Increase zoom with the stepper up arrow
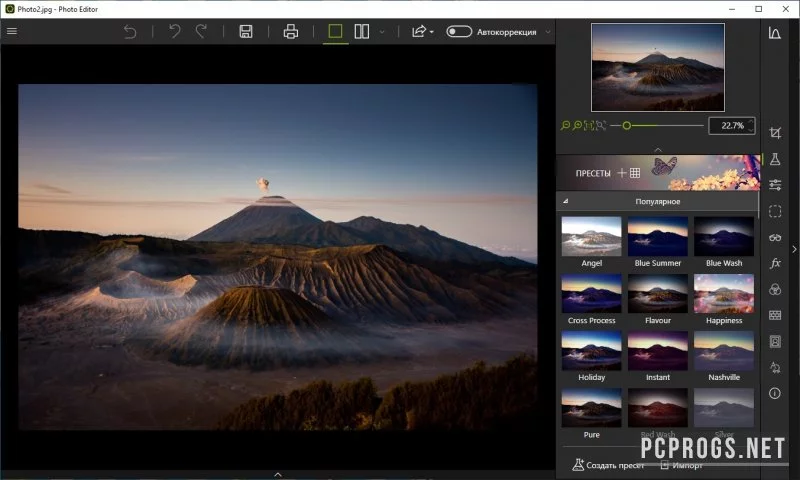Image resolution: width=800 pixels, height=480 pixels. (751, 121)
